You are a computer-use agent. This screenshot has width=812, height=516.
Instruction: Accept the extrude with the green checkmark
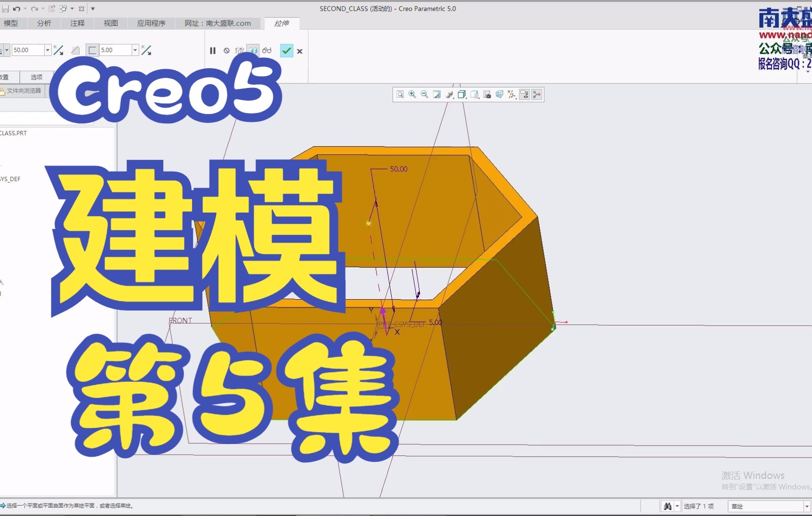(x=287, y=50)
